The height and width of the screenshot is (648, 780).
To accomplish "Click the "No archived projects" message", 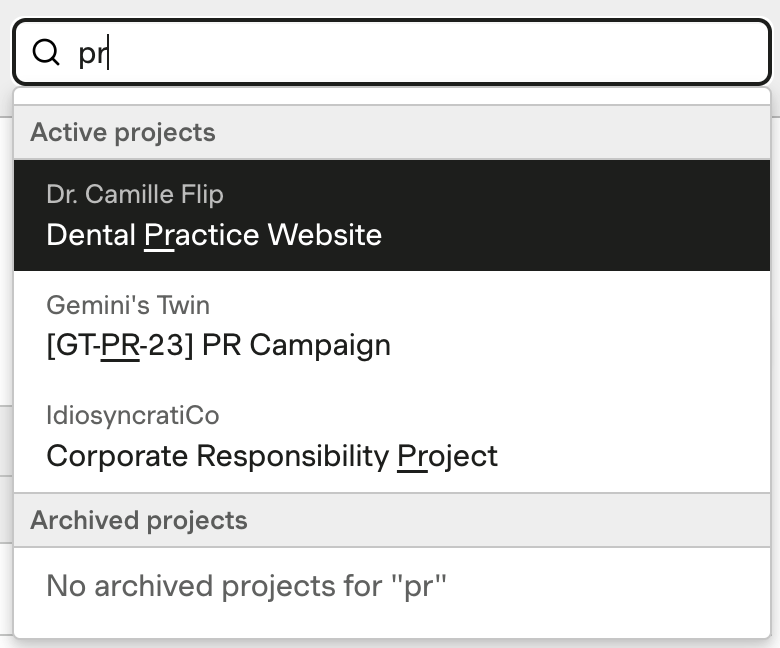I will (x=246, y=586).
